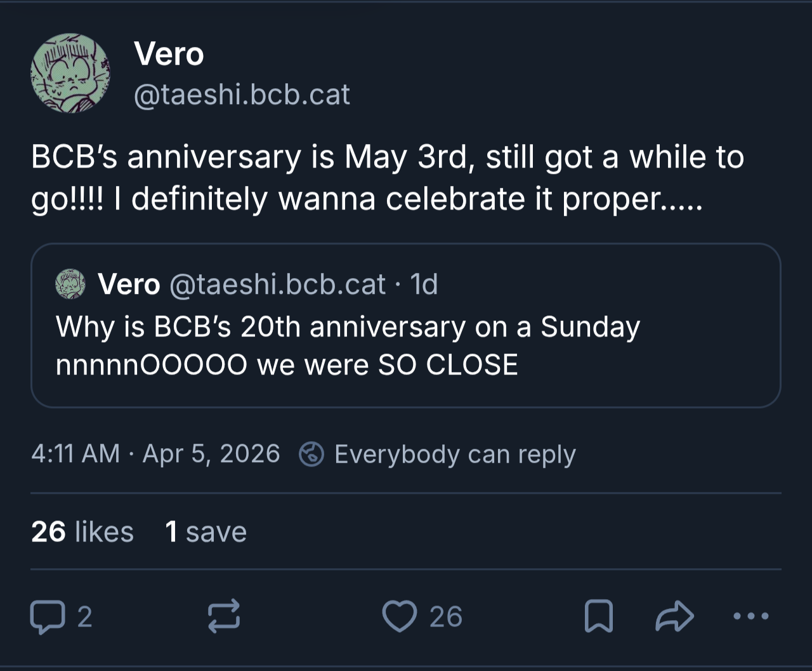This screenshot has width=812, height=671.
Task: Open the @taeshi.bcb.cat handle under Vero
Action: point(242,95)
